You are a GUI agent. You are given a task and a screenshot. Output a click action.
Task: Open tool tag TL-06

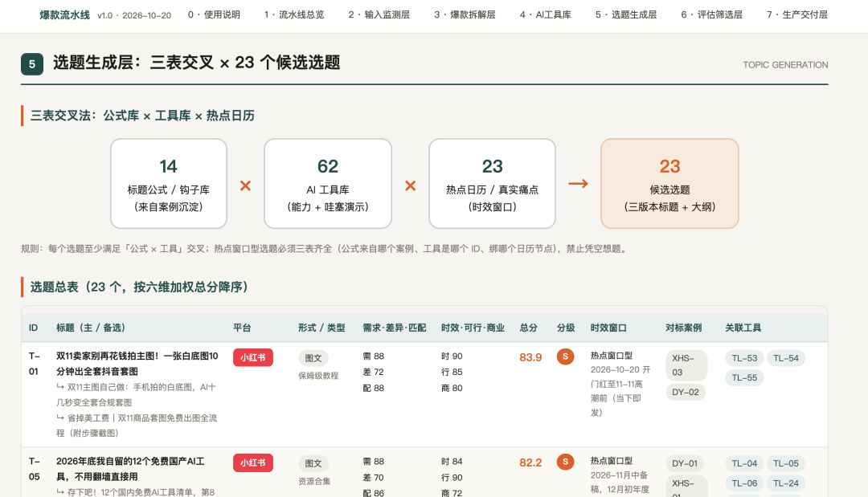(744, 483)
